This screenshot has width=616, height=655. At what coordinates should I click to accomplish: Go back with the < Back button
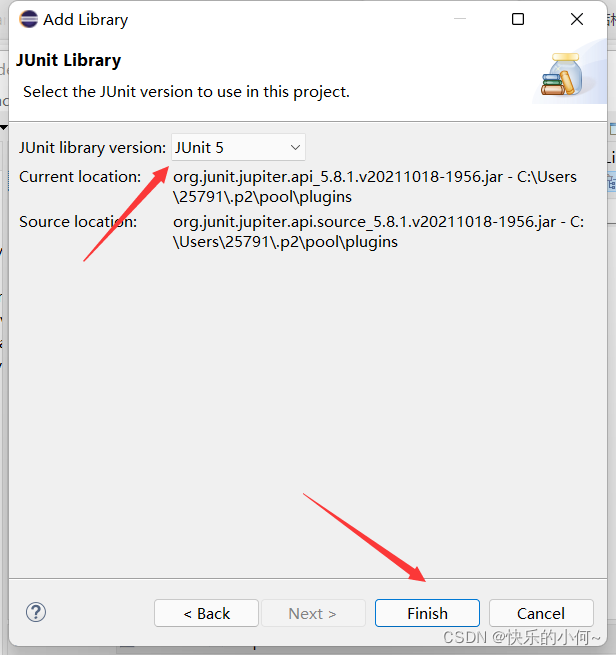pyautogui.click(x=206, y=613)
